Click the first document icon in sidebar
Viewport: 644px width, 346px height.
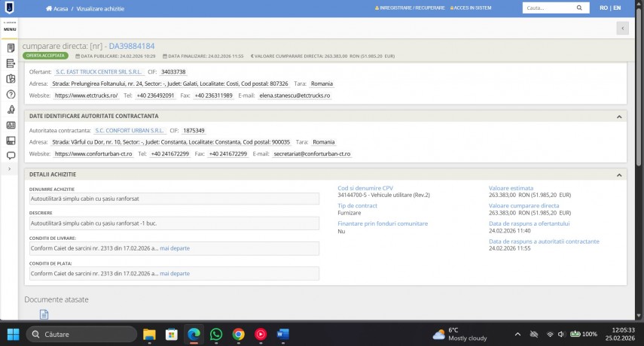(x=11, y=48)
